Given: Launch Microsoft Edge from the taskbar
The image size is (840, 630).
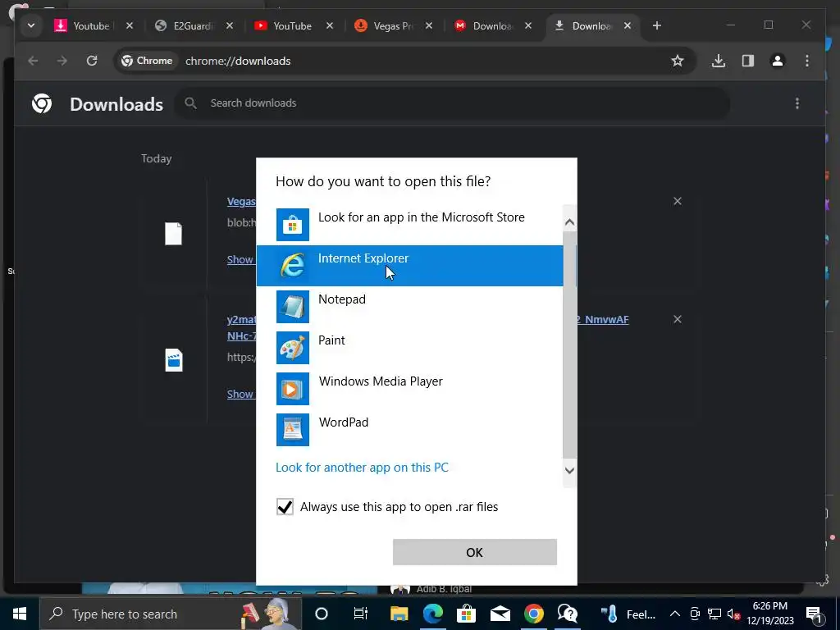Looking at the screenshot, I should (433, 614).
